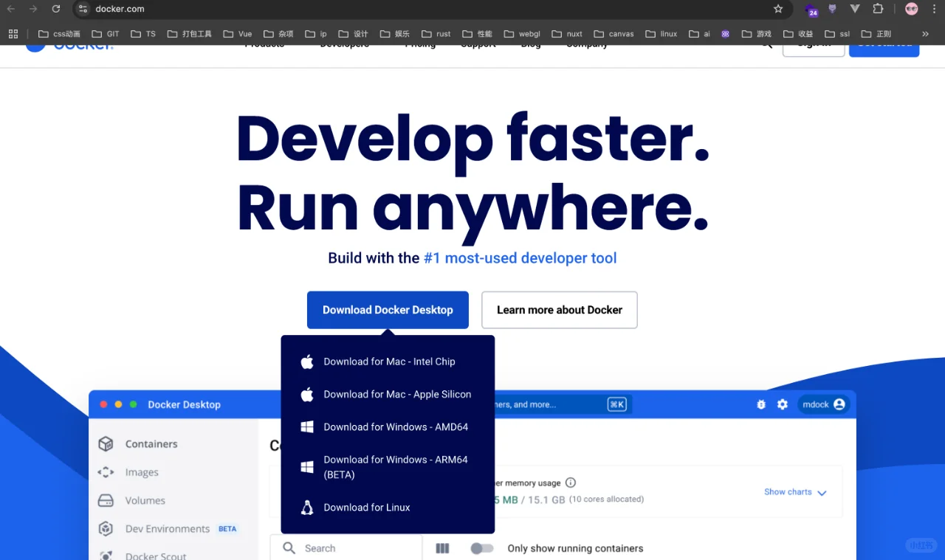The width and height of the screenshot is (945, 560).
Task: Bookmark this page with the star icon
Action: coord(778,9)
